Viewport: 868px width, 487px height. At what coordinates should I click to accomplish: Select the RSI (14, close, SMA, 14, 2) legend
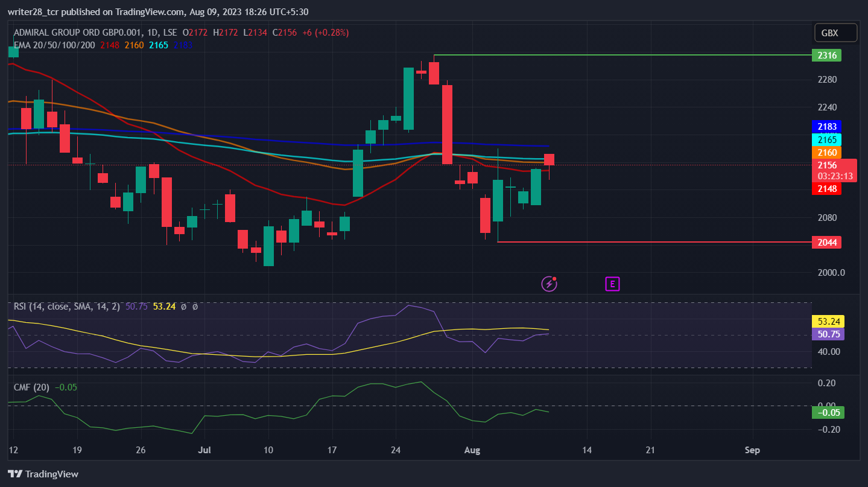click(68, 307)
